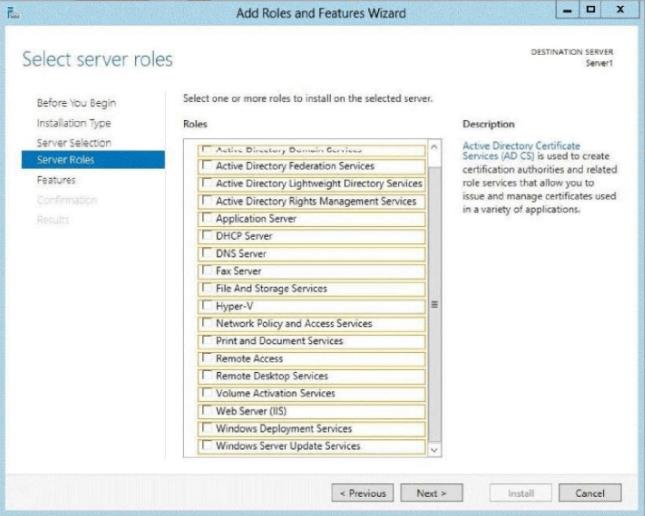Open the Installation Type step
This screenshot has height=516, width=645.
coord(74,123)
